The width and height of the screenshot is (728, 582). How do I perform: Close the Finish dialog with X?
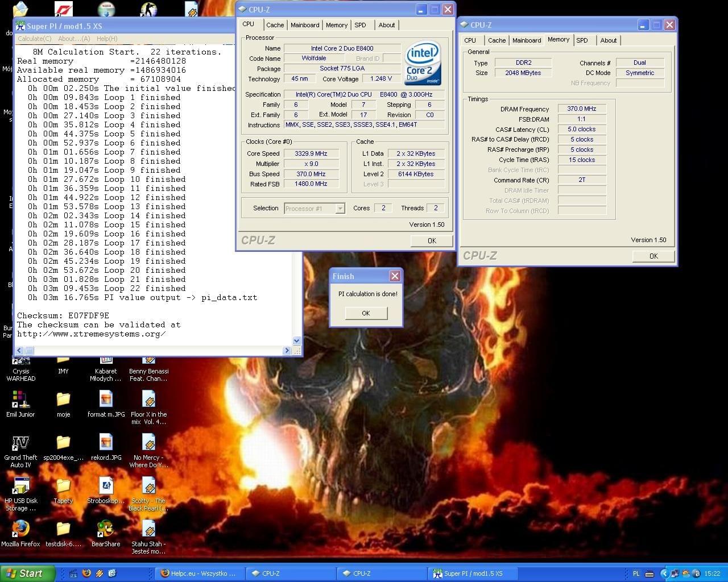pos(395,276)
